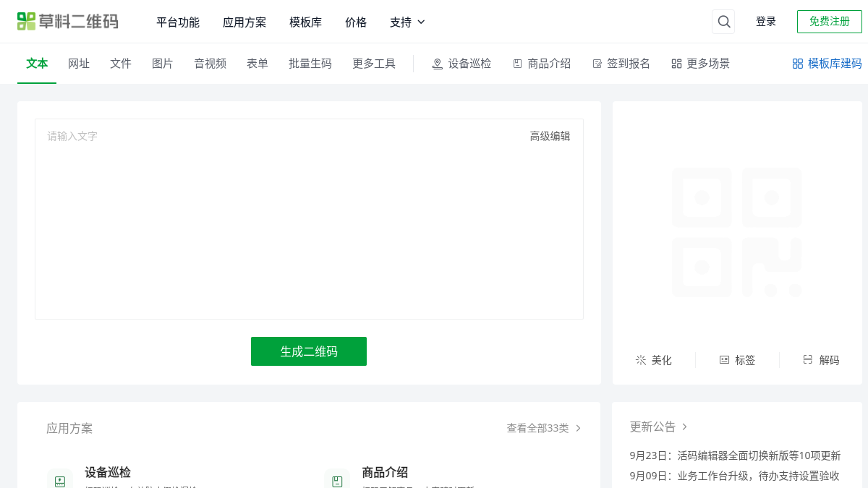Click 签到报名 text in the tab bar
Image resolution: width=868 pixels, height=488 pixels.
tap(629, 64)
